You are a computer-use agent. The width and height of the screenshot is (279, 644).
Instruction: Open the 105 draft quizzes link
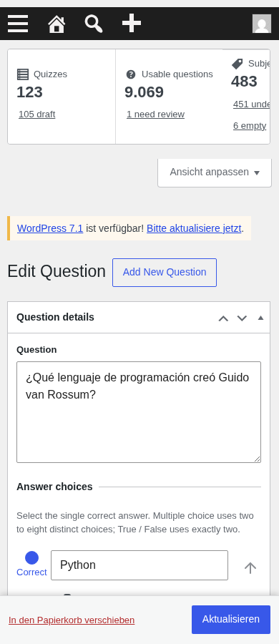pyautogui.click(x=37, y=114)
